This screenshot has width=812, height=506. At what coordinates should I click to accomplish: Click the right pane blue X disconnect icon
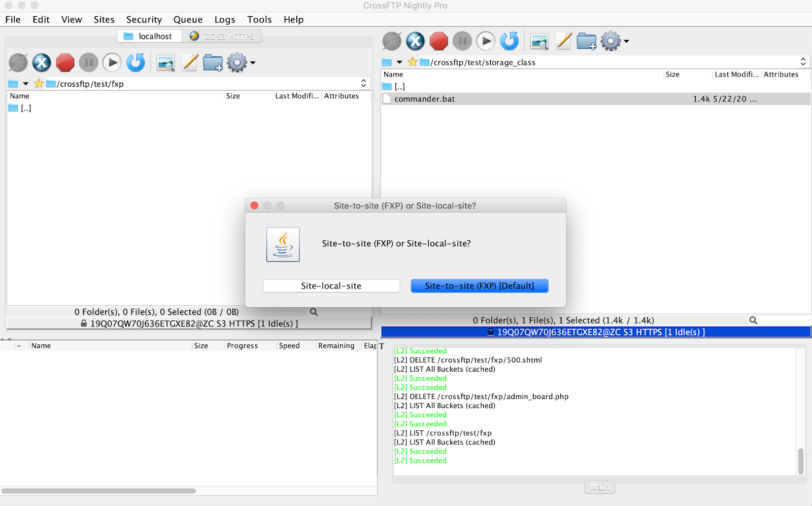tap(415, 41)
